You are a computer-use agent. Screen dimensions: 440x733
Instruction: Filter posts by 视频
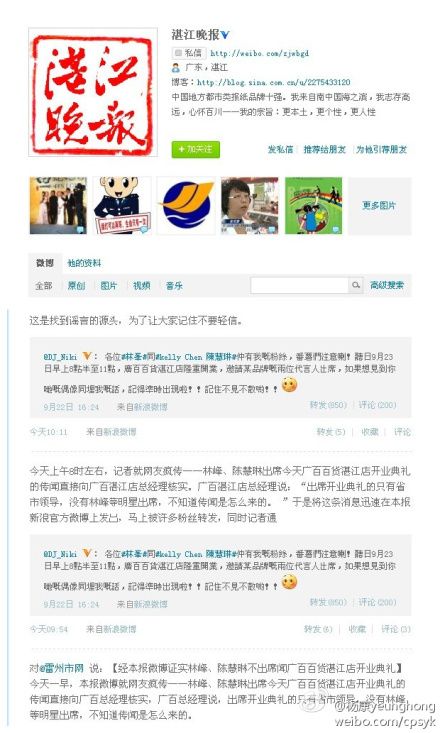pyautogui.click(x=142, y=285)
